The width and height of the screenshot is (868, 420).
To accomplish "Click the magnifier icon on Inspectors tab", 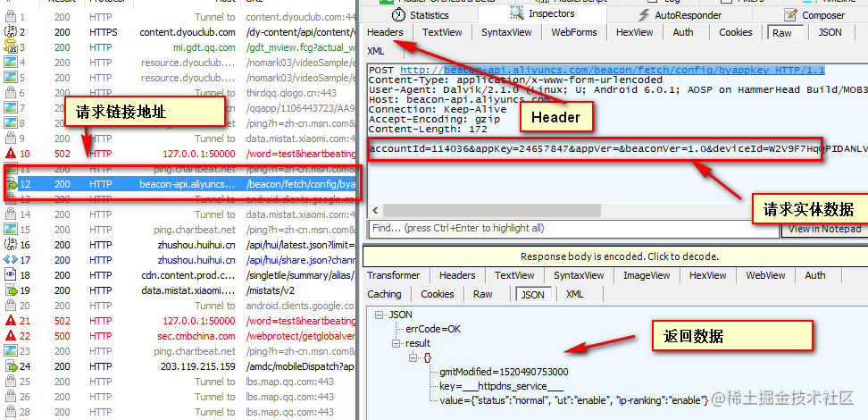I will click(516, 13).
